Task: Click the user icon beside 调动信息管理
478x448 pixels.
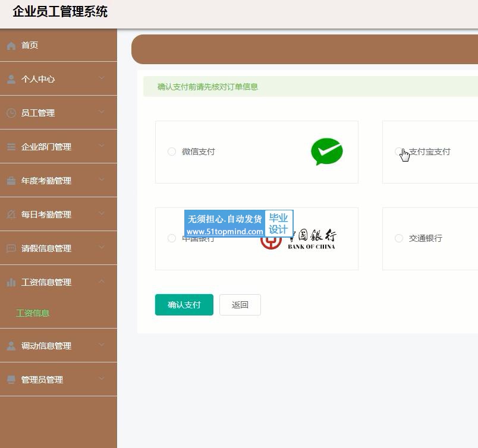Action: (11, 346)
